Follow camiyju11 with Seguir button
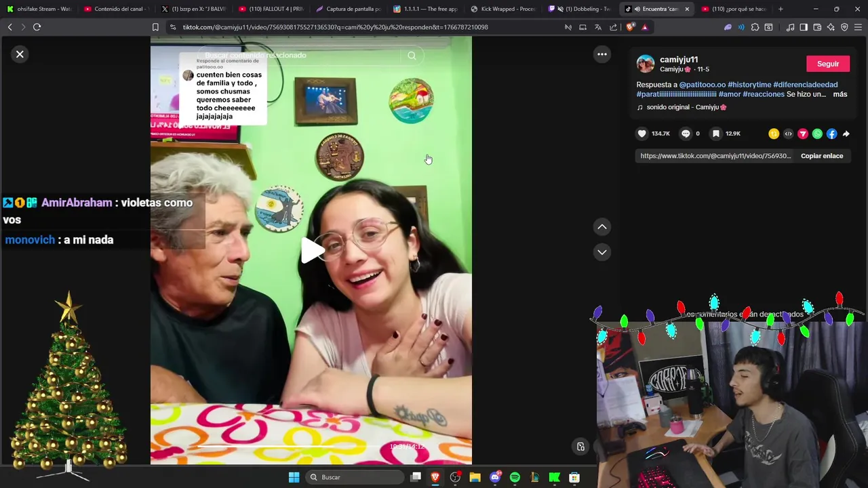 point(828,64)
